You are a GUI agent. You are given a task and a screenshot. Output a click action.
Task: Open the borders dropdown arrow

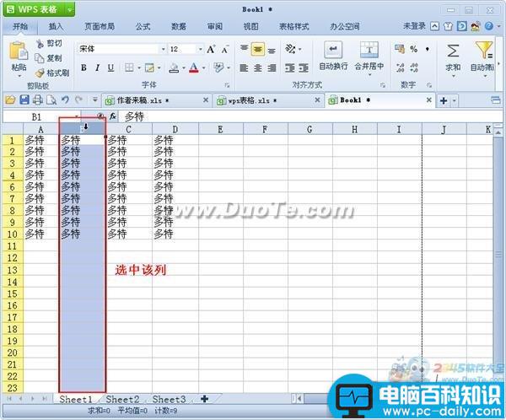(x=139, y=67)
